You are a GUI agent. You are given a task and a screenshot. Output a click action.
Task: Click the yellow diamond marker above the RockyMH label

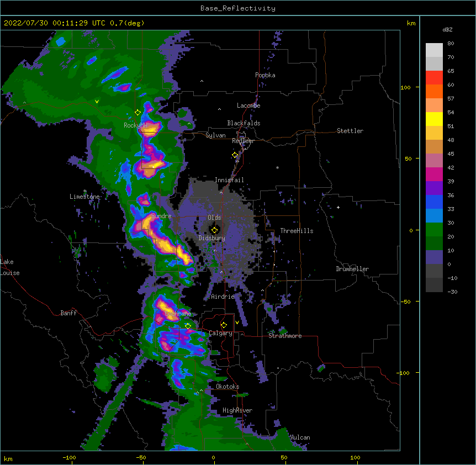[137, 113]
